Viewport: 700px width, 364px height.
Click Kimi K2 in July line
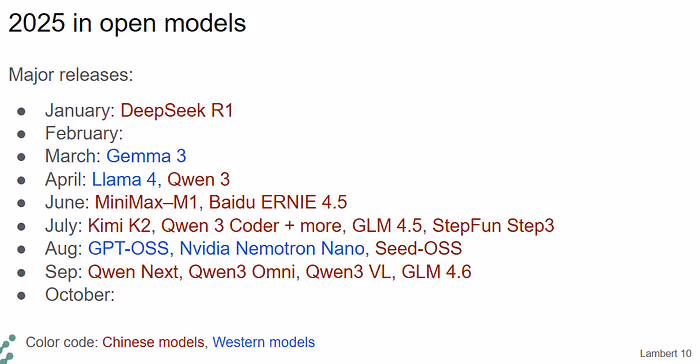pos(119,226)
